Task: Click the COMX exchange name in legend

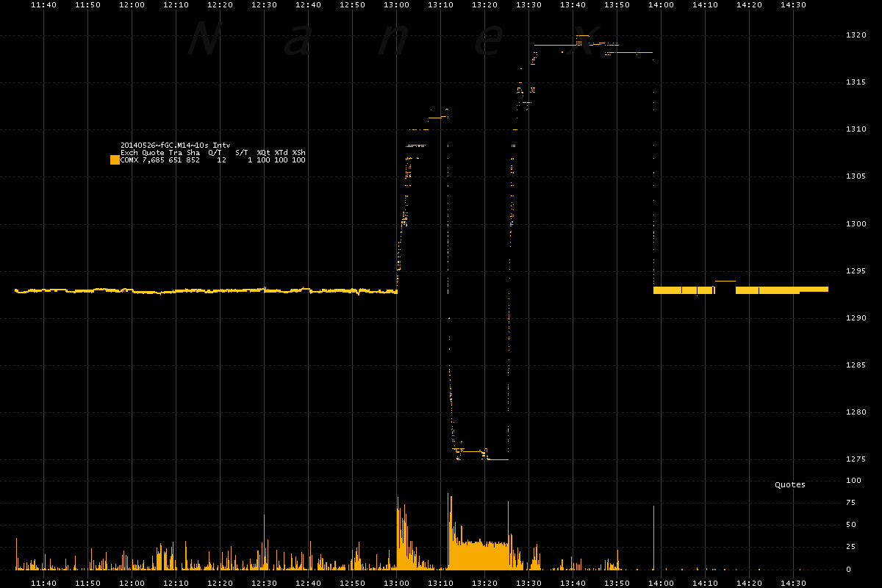Action: coord(129,159)
